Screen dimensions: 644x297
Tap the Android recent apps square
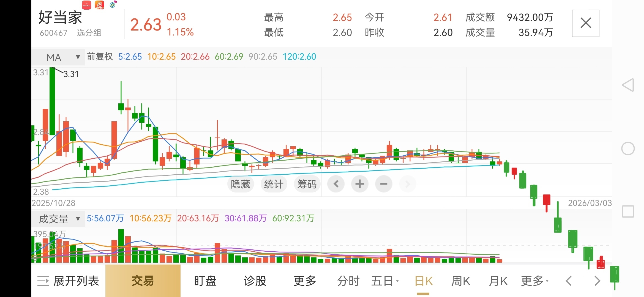(x=628, y=211)
